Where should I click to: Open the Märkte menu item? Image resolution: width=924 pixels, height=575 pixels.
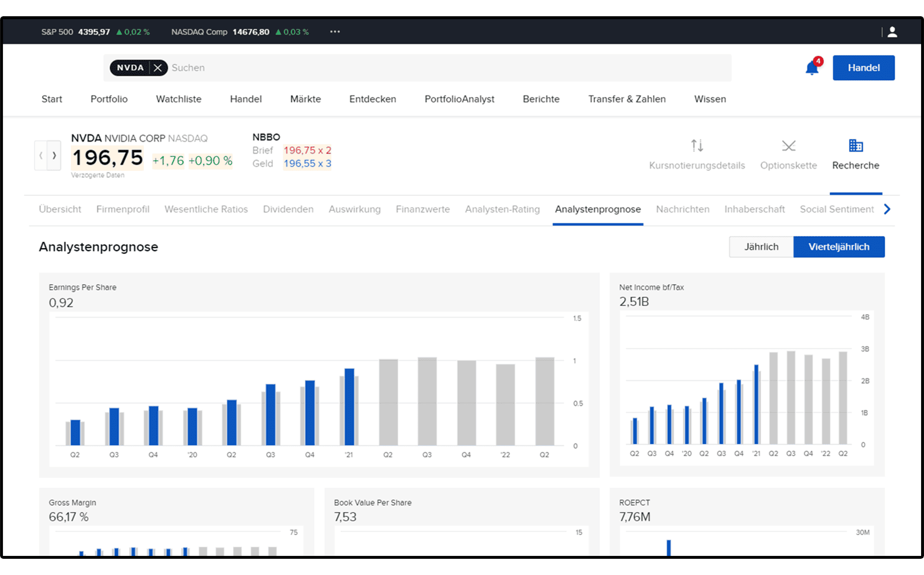(305, 99)
